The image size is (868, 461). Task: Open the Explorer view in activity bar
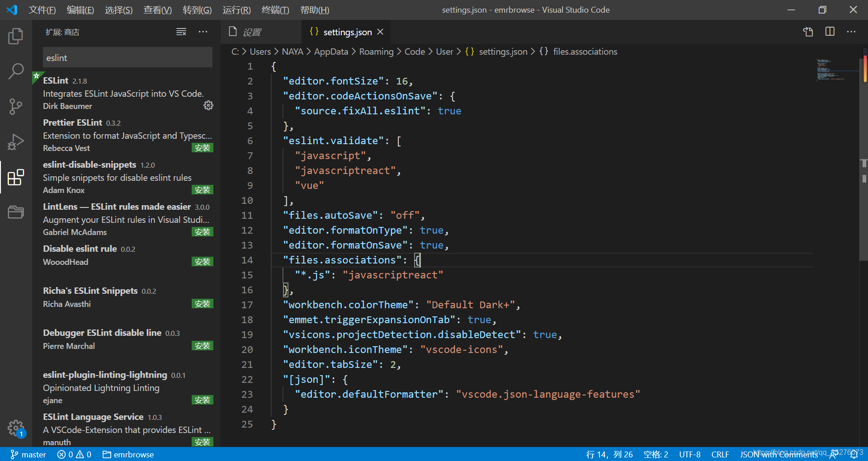coord(16,36)
